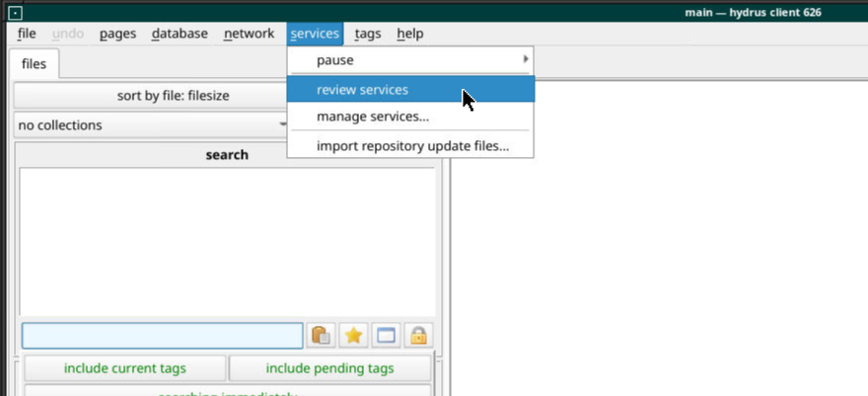Toggle the include current tags button
The height and width of the screenshot is (396, 868).
point(124,368)
